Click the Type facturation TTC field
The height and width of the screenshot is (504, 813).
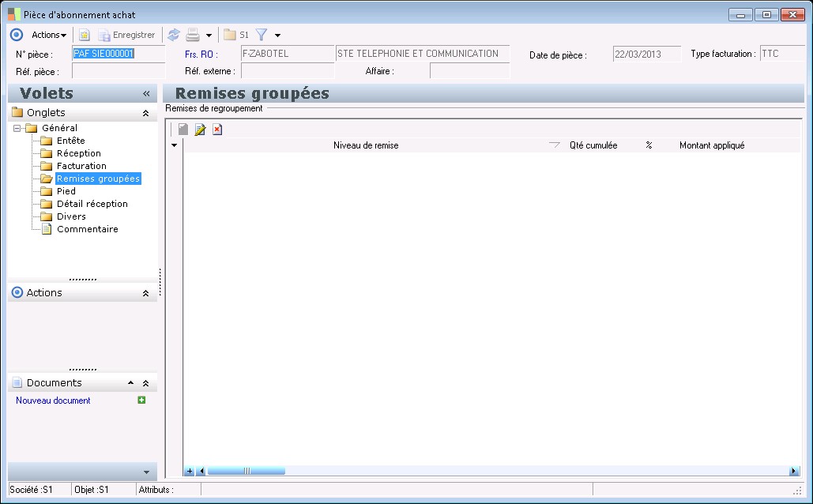[782, 54]
